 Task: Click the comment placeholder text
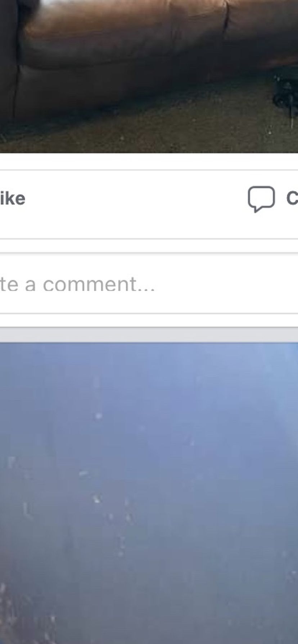(77, 284)
